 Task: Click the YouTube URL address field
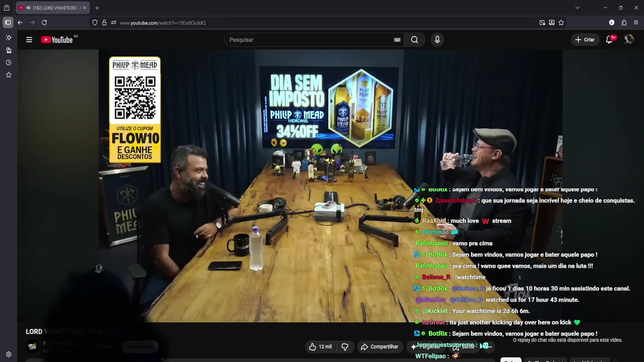coord(322,23)
